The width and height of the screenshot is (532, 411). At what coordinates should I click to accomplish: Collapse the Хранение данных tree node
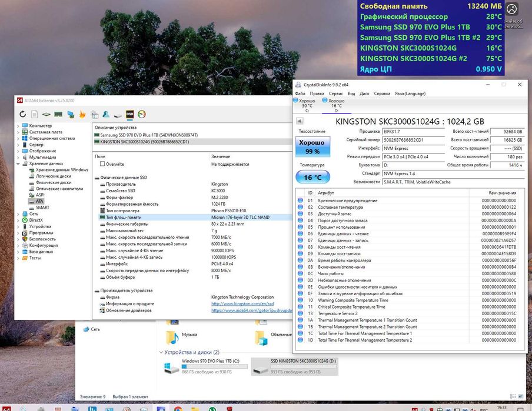point(18,163)
